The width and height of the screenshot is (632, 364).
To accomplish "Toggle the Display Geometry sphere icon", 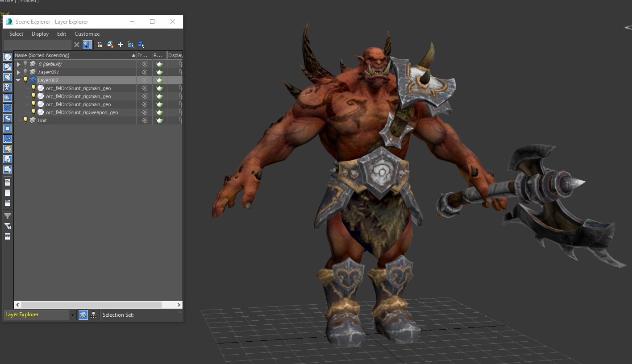I will (x=8, y=57).
